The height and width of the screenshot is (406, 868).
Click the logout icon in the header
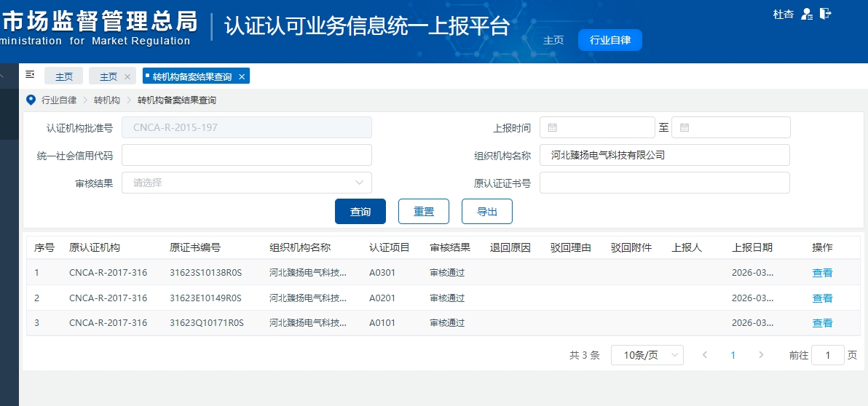click(x=825, y=13)
